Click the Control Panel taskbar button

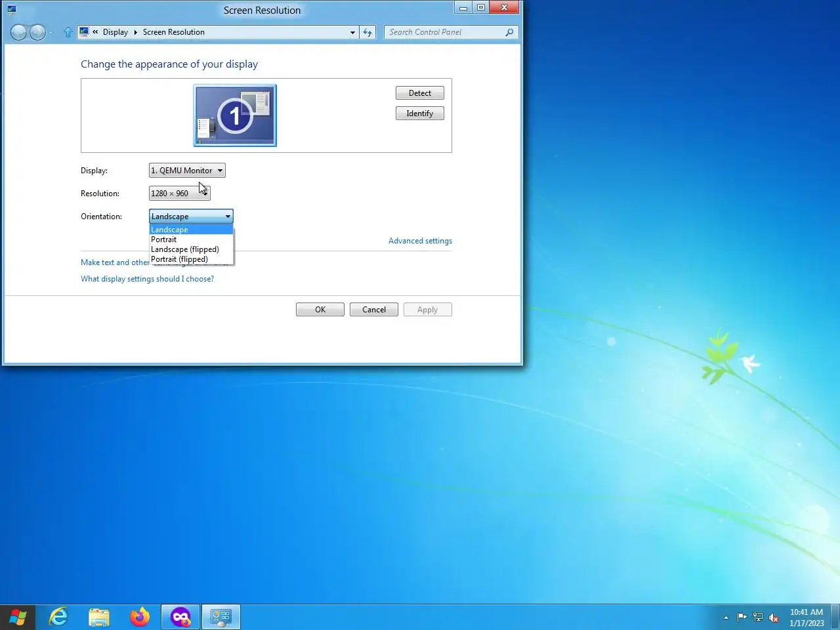[x=221, y=617]
